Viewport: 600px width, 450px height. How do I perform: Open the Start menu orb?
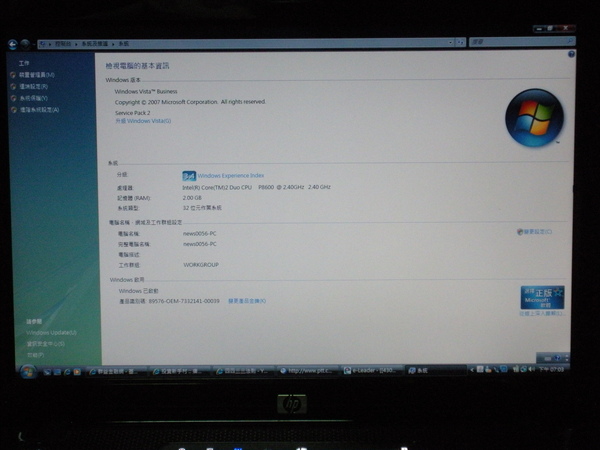pyautogui.click(x=28, y=372)
